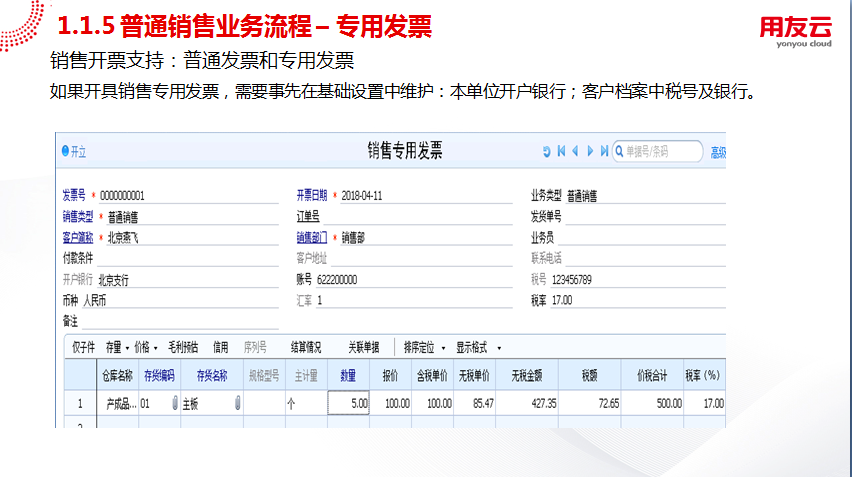Jump to the first invoice record
The height and width of the screenshot is (477, 852).
(561, 152)
